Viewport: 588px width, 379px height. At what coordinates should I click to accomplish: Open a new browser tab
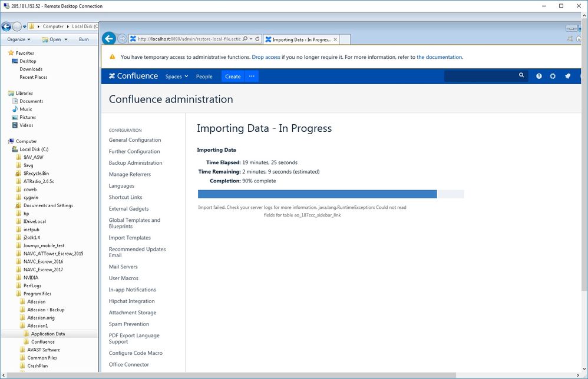click(x=345, y=39)
